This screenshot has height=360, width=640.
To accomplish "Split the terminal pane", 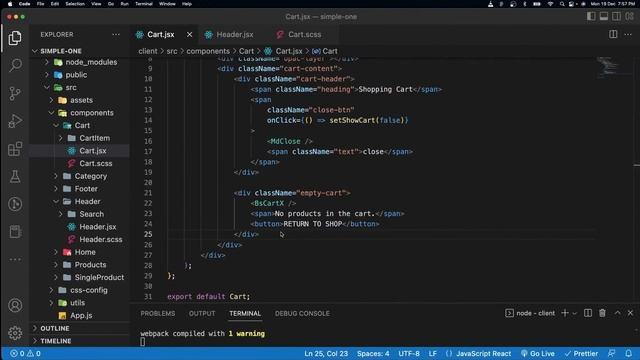I will point(588,313).
